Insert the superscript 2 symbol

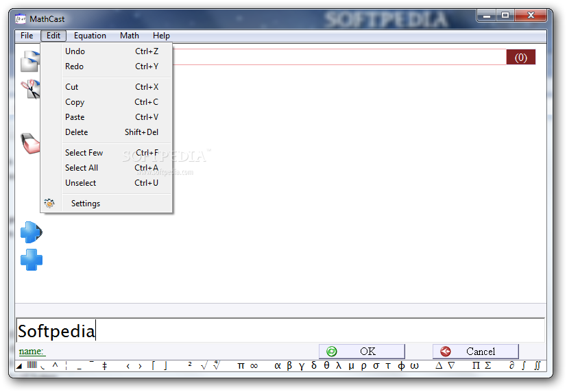(x=190, y=364)
